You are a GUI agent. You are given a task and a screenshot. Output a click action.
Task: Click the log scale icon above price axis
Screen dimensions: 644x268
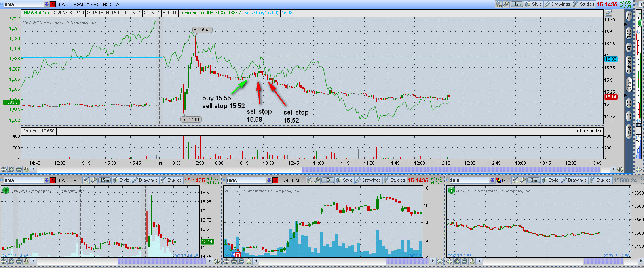tap(608, 13)
